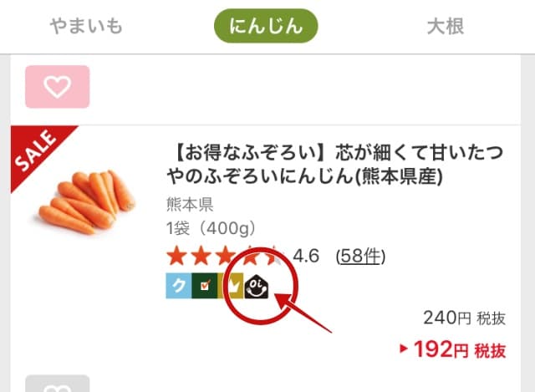This screenshot has height=392, width=535.
Task: Click the orange star rating
Action: tap(225, 256)
